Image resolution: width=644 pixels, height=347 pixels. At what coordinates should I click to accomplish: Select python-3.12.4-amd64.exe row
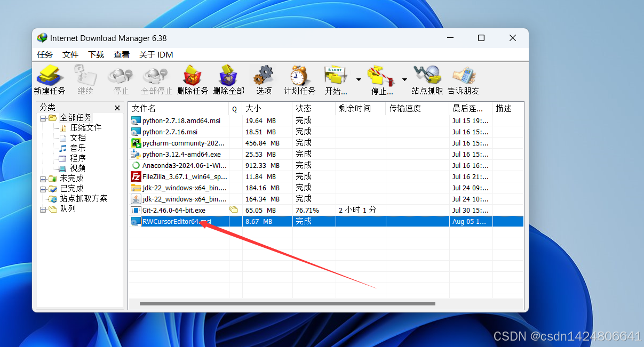tap(326, 154)
